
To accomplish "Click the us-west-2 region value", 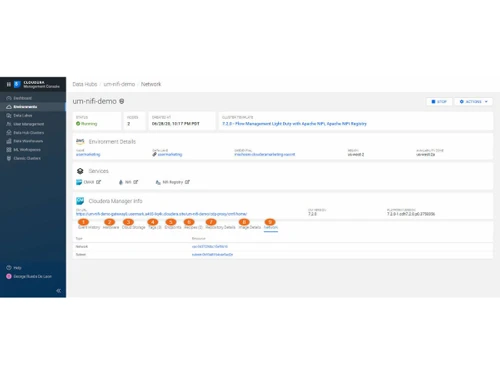I will click(x=356, y=155).
